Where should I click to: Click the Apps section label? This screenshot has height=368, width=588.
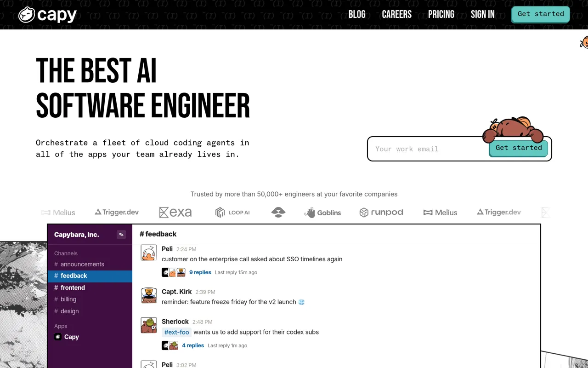[x=61, y=326]
